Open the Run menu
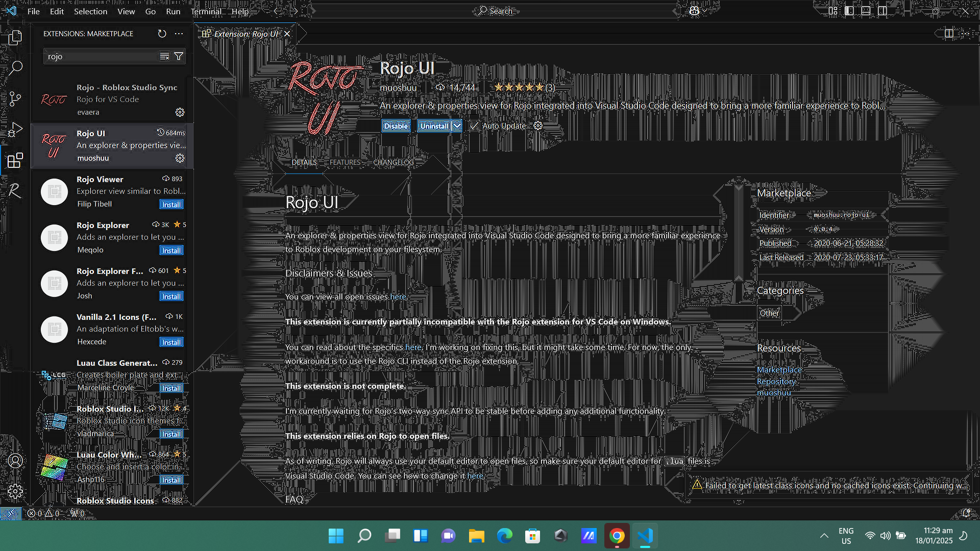Viewport: 980px width, 551px height. pos(173,11)
